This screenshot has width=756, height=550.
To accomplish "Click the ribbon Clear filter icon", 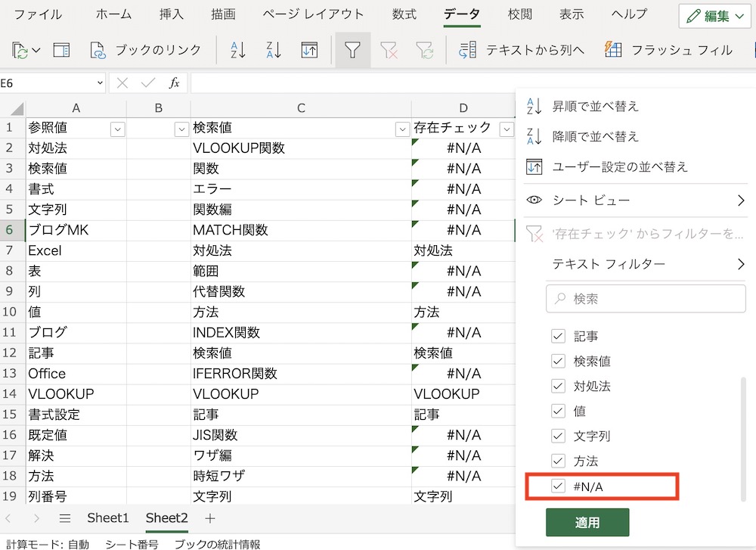I will point(389,50).
